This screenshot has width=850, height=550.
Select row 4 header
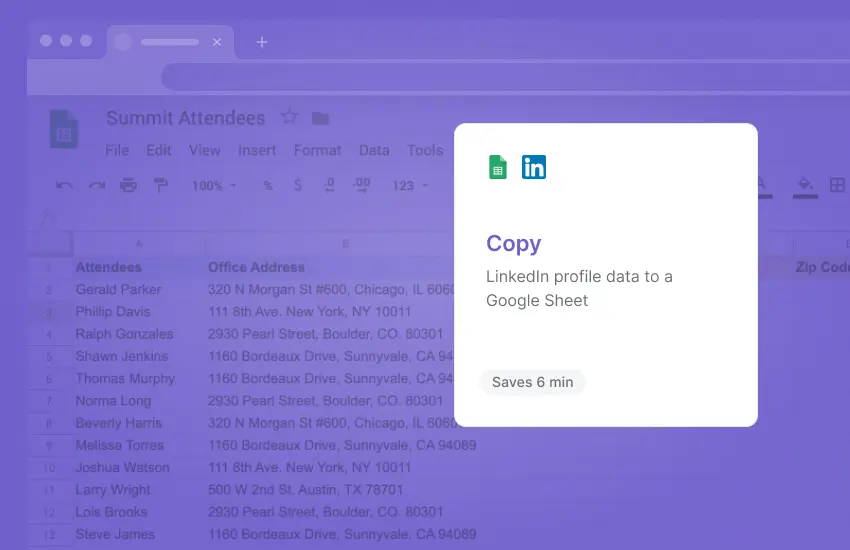49,334
